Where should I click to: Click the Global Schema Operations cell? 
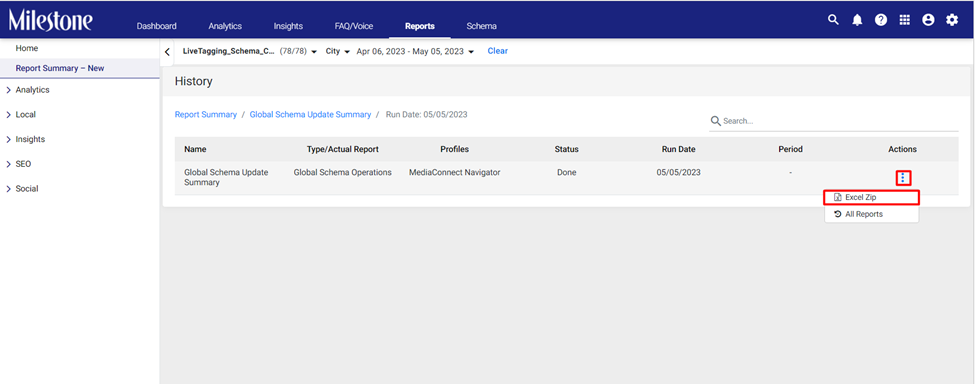(x=343, y=172)
